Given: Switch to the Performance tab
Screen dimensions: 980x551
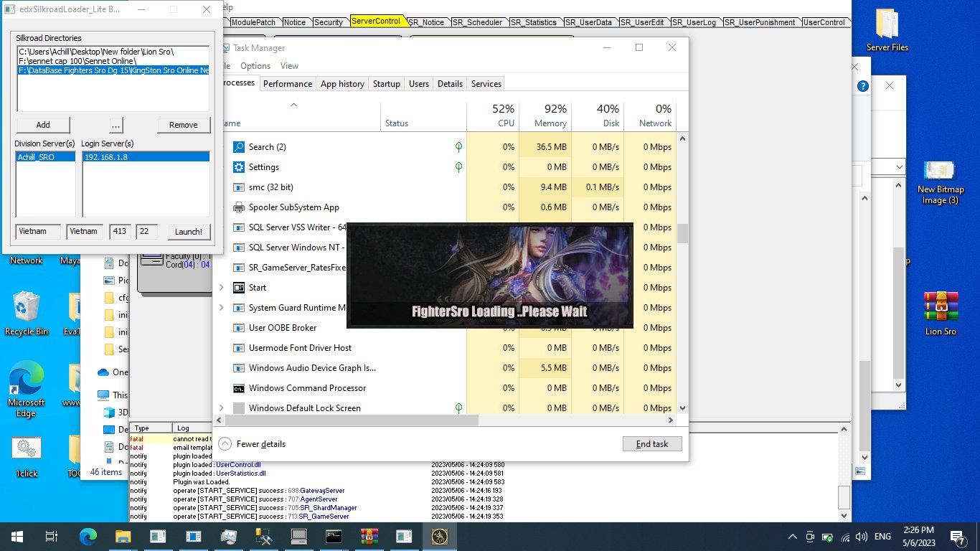Looking at the screenshot, I should 287,84.
